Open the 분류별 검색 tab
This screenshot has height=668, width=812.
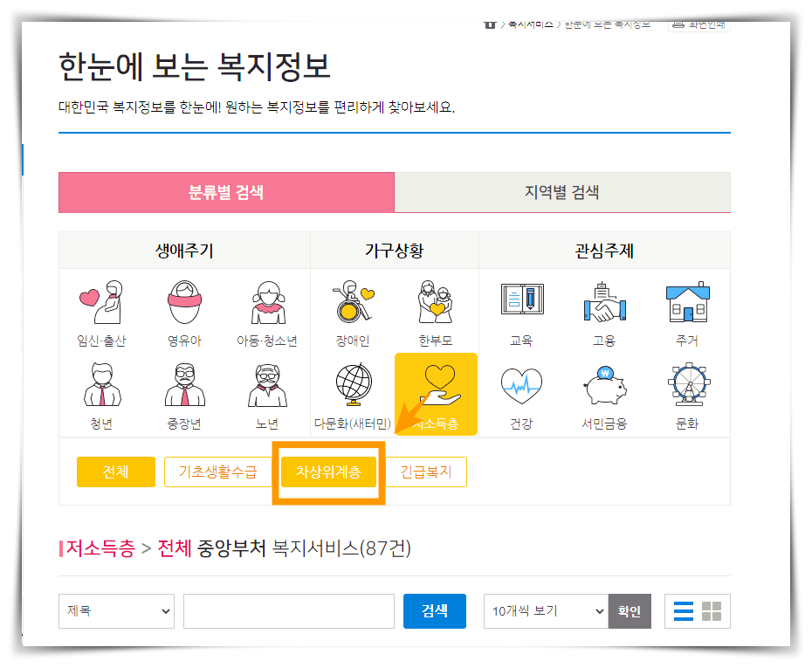click(x=226, y=193)
